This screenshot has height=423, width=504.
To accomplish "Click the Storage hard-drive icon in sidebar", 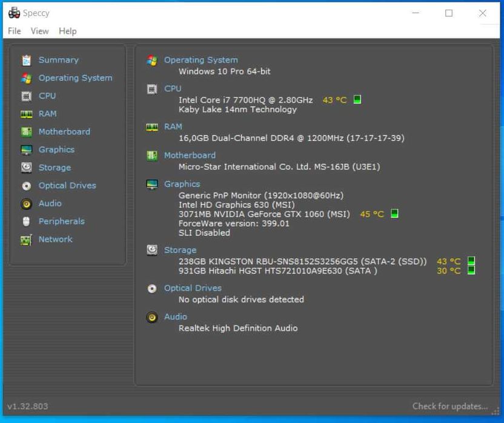I will pos(27,168).
